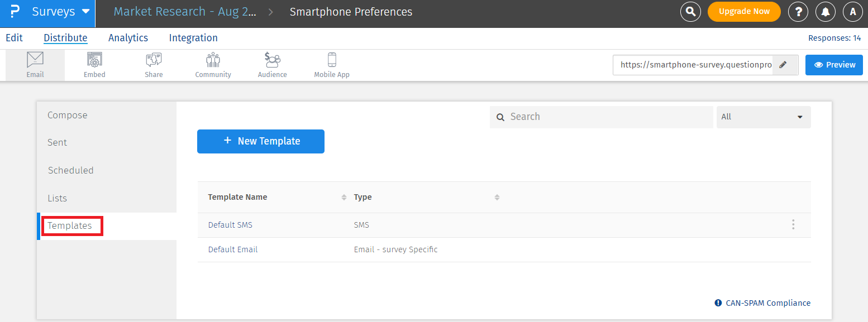Open the Default Email template link
This screenshot has height=322, width=868.
(233, 249)
